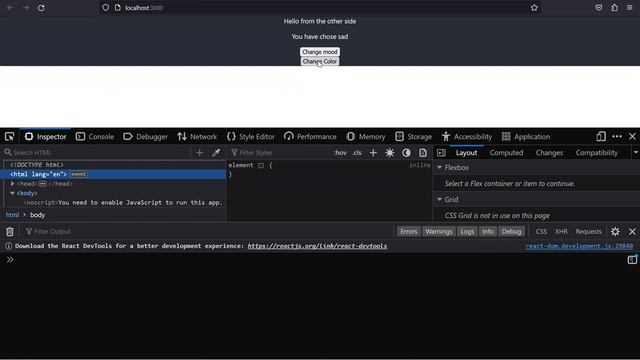The image size is (640, 360).
Task: Collapse the three-pane inspector sidebar toggle
Action: click(x=441, y=153)
